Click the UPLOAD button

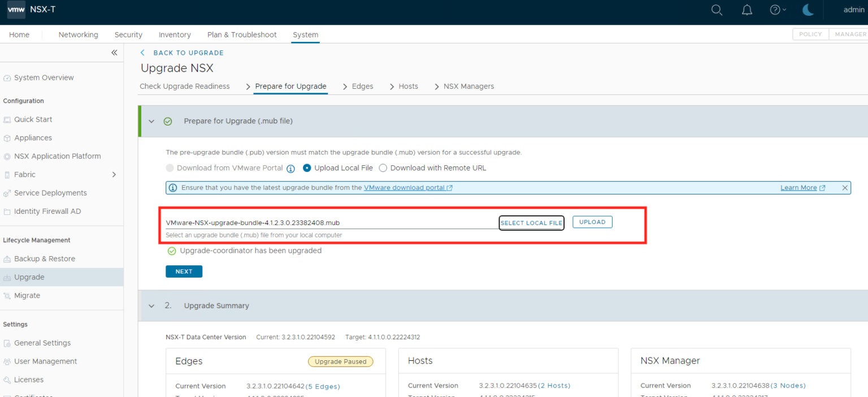point(592,222)
